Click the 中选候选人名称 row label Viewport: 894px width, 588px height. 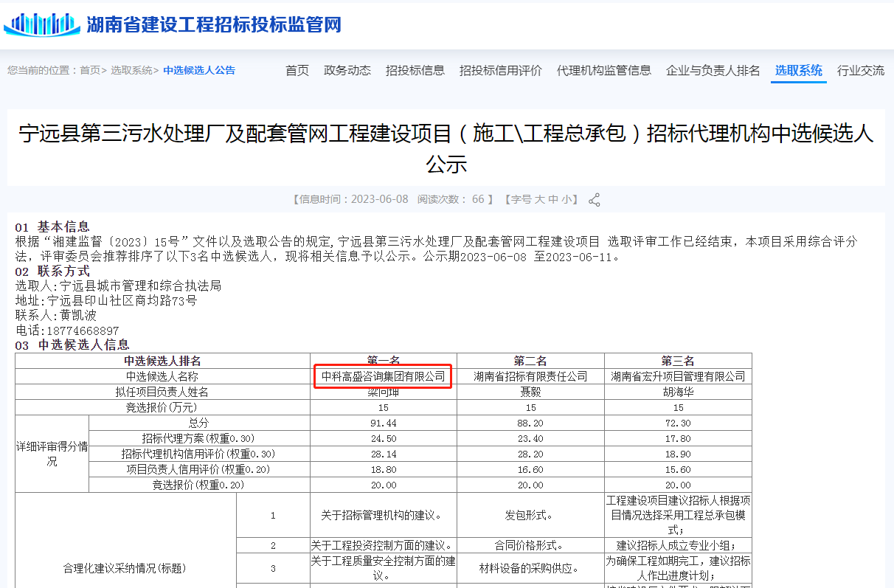click(x=162, y=376)
